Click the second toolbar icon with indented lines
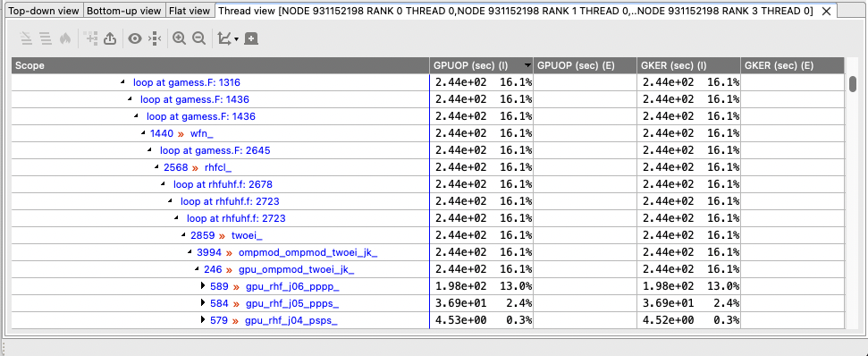This screenshot has width=868, height=356. pos(46,38)
